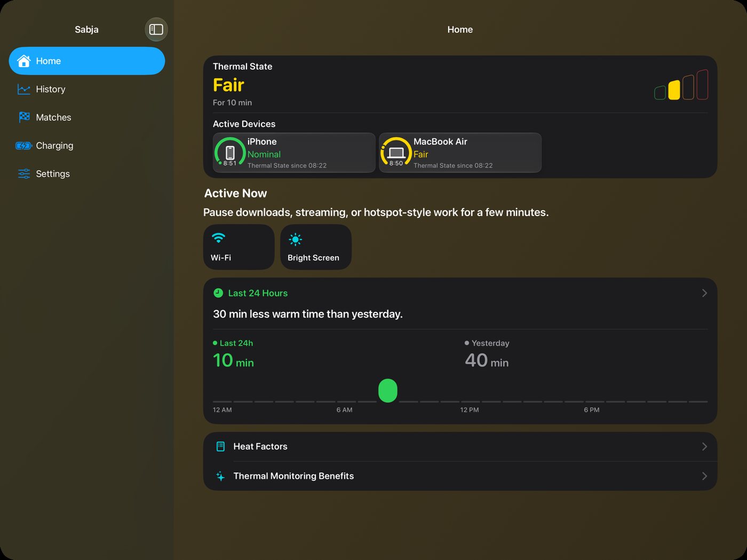The image size is (747, 560).
Task: Open the Thermal Monitoring Benefits row
Action: click(x=460, y=476)
